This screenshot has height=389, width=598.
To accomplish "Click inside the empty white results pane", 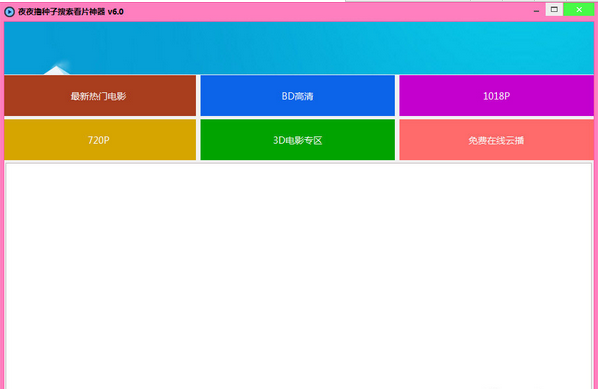I will point(299,276).
